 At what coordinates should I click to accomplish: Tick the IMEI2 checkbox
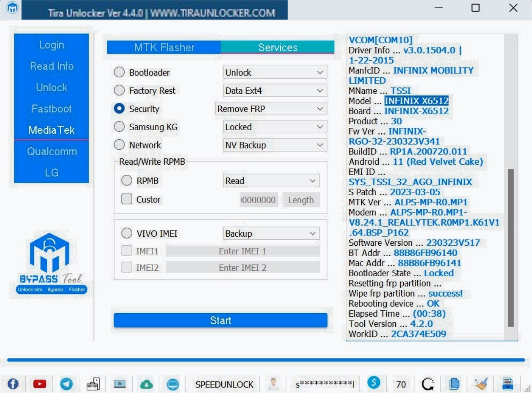(127, 268)
